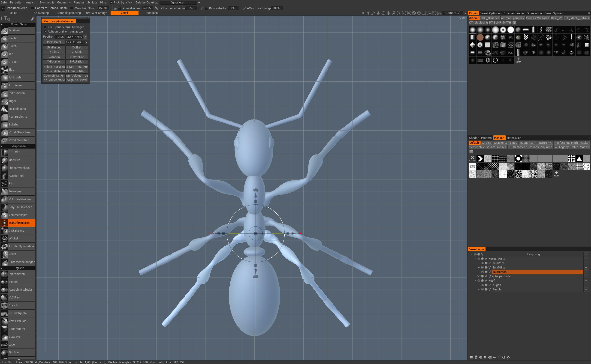Pick the Axiale Symmetrie tool
Image resolution: width=591 pixels, height=364 pixels.
pyautogui.click(x=18, y=246)
